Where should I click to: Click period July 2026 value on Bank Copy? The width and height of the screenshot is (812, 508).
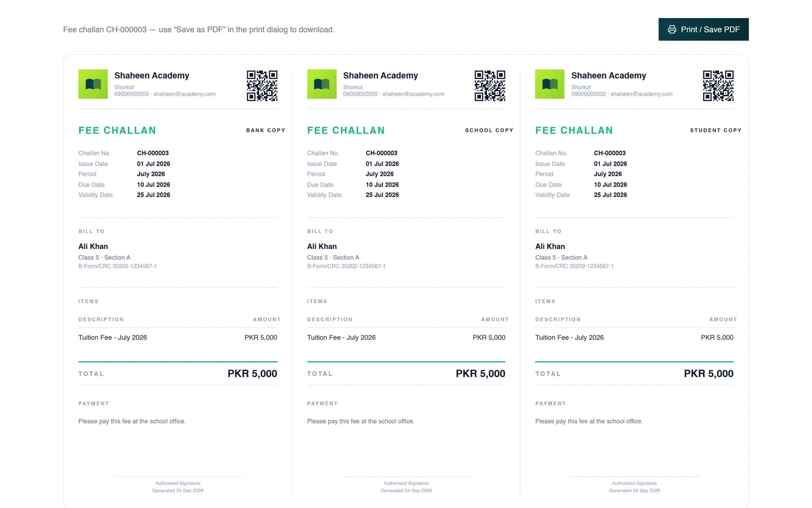[151, 174]
